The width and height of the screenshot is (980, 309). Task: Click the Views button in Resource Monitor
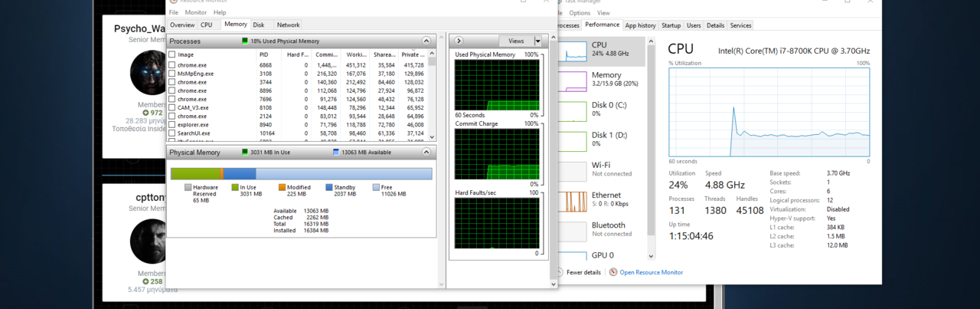[516, 41]
